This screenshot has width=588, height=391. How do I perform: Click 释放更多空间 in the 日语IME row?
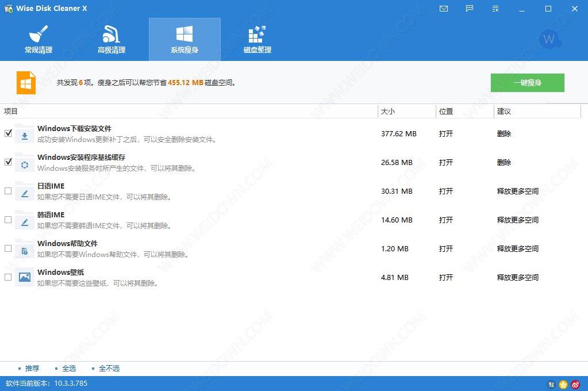pos(518,191)
